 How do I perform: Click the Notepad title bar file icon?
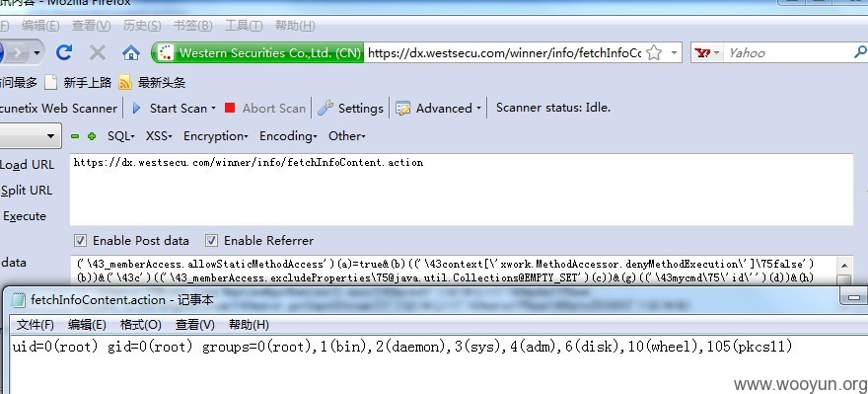tap(19, 300)
